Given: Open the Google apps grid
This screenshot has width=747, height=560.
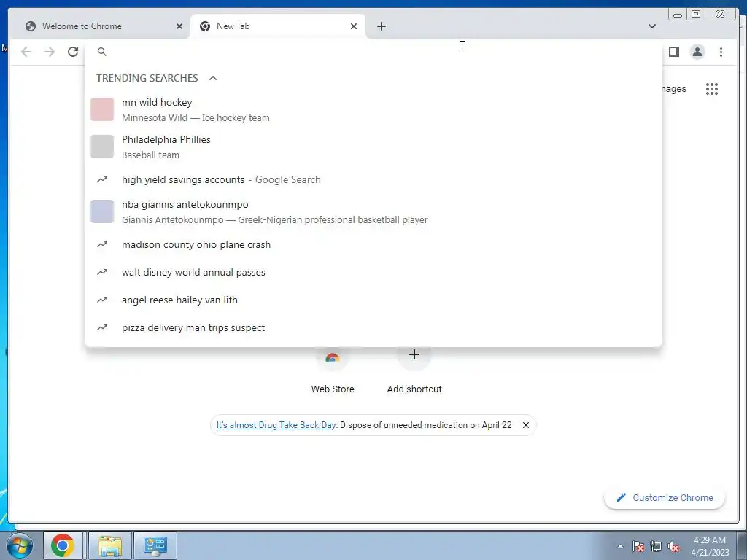Looking at the screenshot, I should [712, 89].
